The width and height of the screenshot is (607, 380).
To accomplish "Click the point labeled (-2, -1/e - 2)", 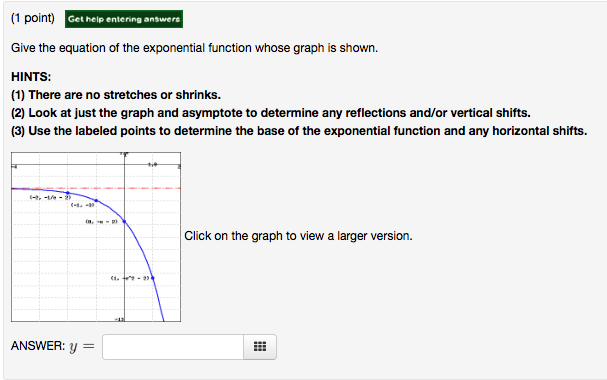I will (68, 193).
